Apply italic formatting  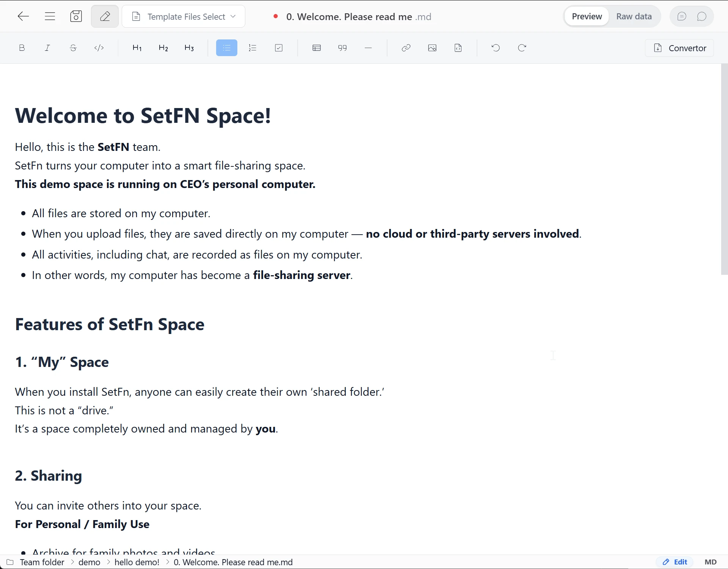pos(47,48)
